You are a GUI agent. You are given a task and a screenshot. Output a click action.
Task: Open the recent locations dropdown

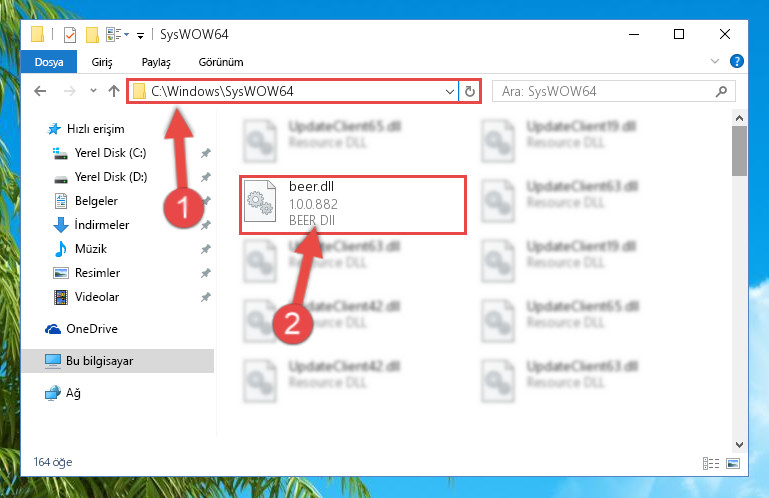click(93, 91)
